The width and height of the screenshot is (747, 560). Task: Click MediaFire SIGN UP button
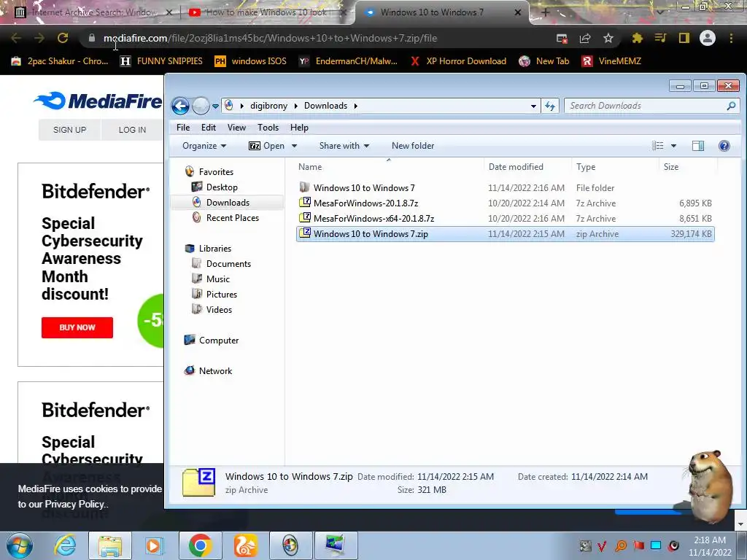[69, 130]
